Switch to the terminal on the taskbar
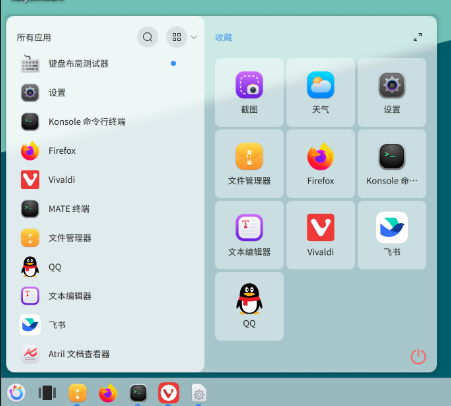451x406 pixels. 138,393
